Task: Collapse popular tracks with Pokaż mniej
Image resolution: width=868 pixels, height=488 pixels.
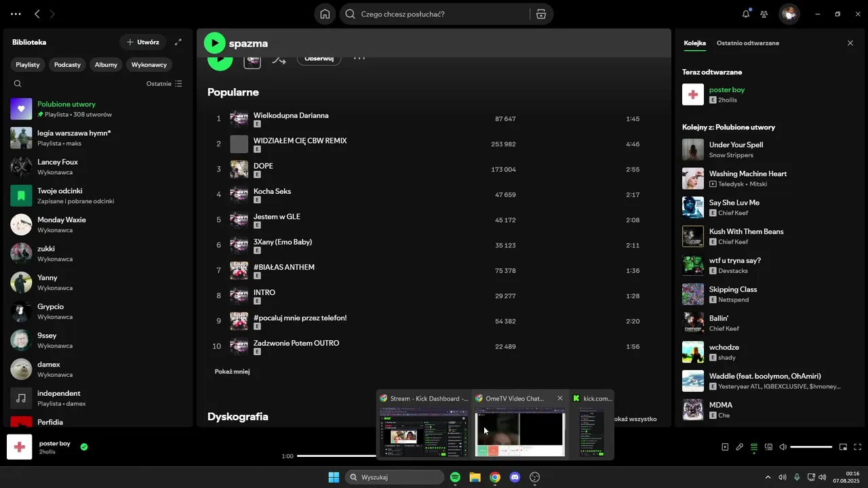Action: (233, 371)
